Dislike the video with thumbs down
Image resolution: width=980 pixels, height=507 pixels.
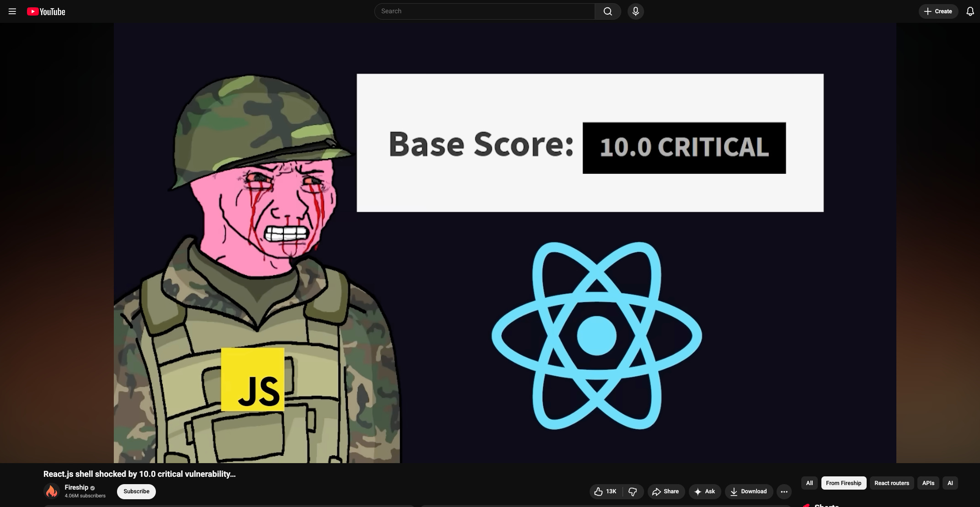pyautogui.click(x=633, y=491)
